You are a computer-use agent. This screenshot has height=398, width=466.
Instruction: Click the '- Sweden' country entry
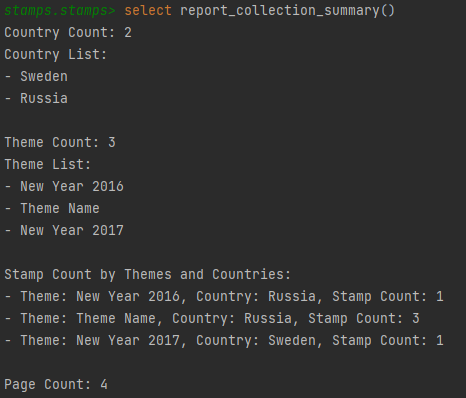pyautogui.click(x=36, y=76)
